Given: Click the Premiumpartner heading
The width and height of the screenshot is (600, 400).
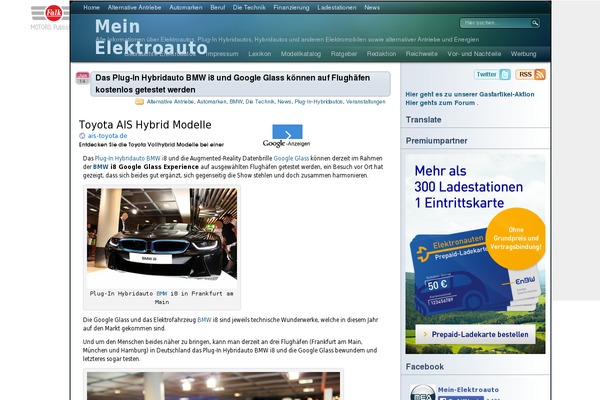Looking at the screenshot, I should pyautogui.click(x=437, y=141).
